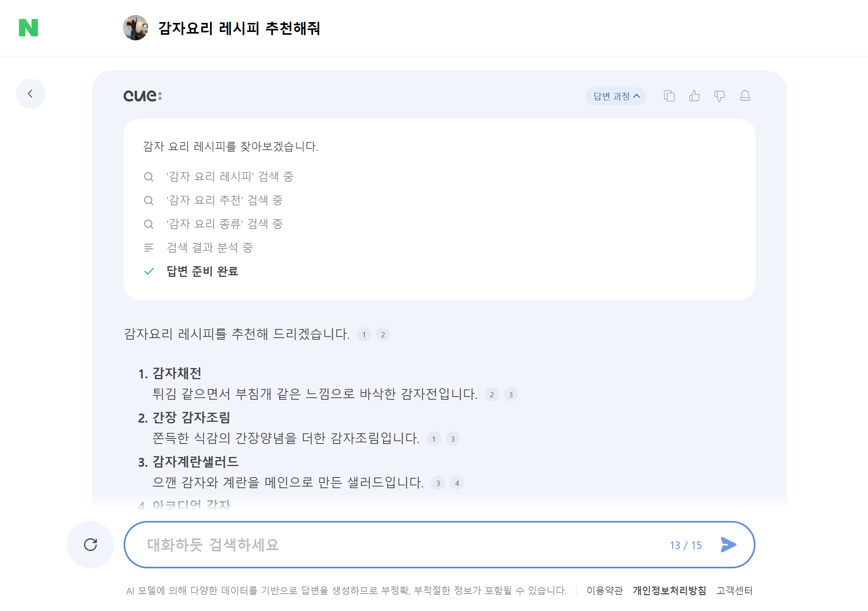This screenshot has height=611, width=868.
Task: Click the 고객센터 link
Action: [734, 590]
